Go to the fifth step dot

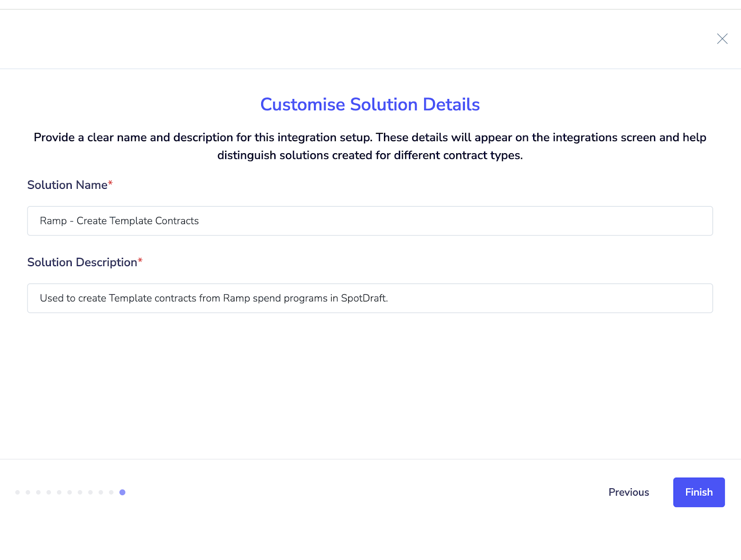click(x=59, y=492)
